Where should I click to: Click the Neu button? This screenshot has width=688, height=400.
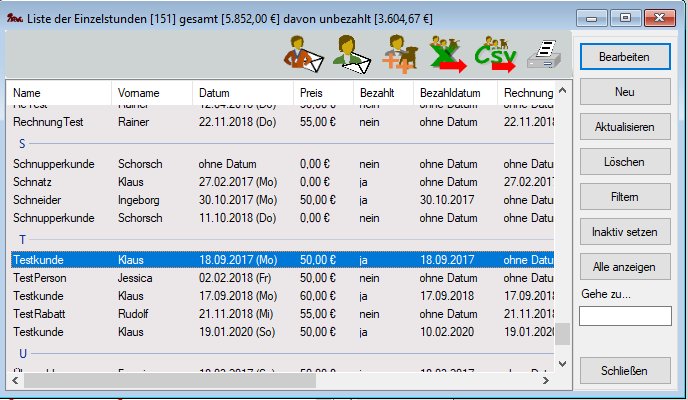click(625, 91)
